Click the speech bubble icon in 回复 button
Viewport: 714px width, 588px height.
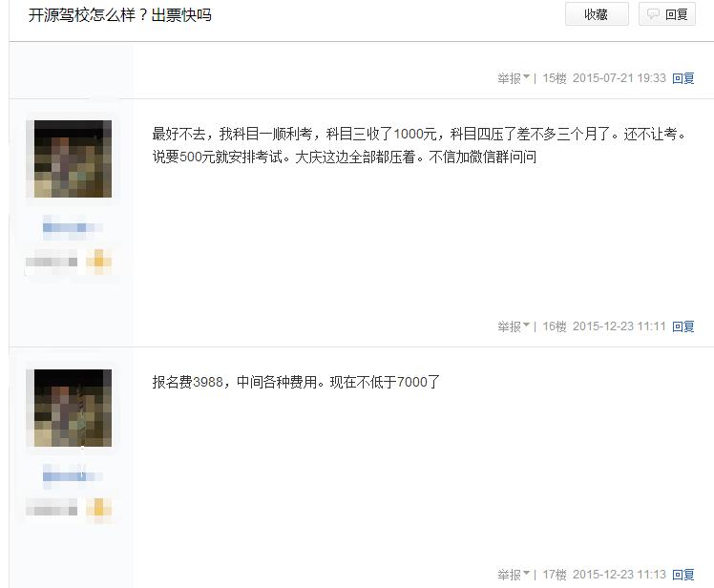tap(653, 14)
